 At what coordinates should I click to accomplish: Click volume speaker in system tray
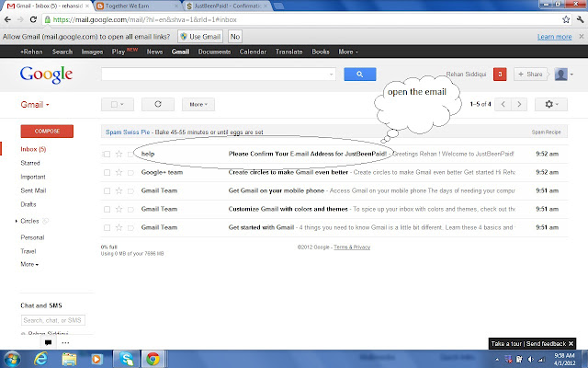[x=531, y=360]
